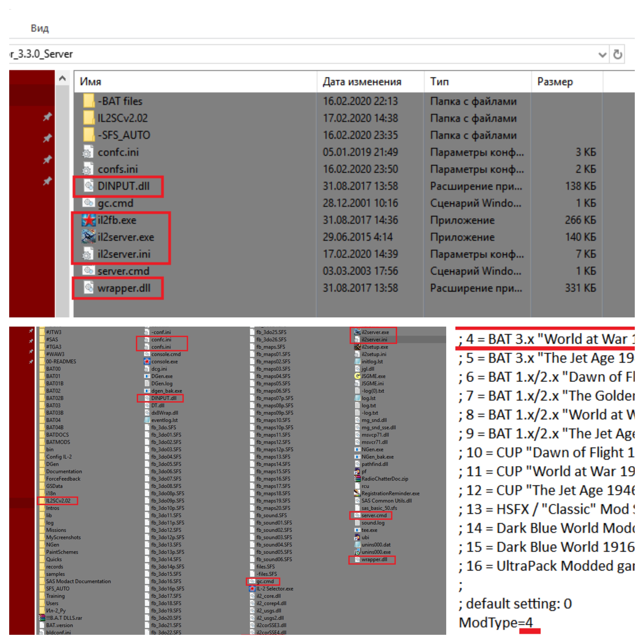Click the DINPUT.dll file icon
Image resolution: width=644 pixels, height=644 pixels.
tap(88, 186)
